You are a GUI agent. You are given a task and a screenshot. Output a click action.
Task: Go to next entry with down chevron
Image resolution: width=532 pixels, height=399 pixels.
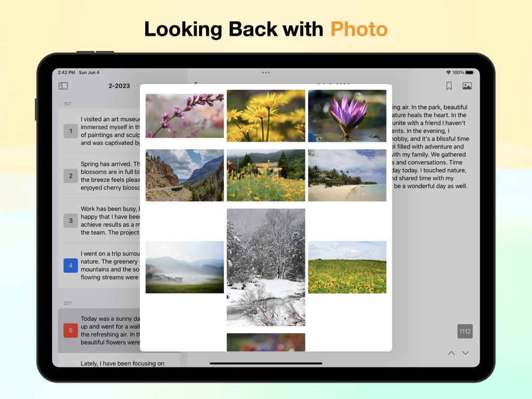point(465,353)
